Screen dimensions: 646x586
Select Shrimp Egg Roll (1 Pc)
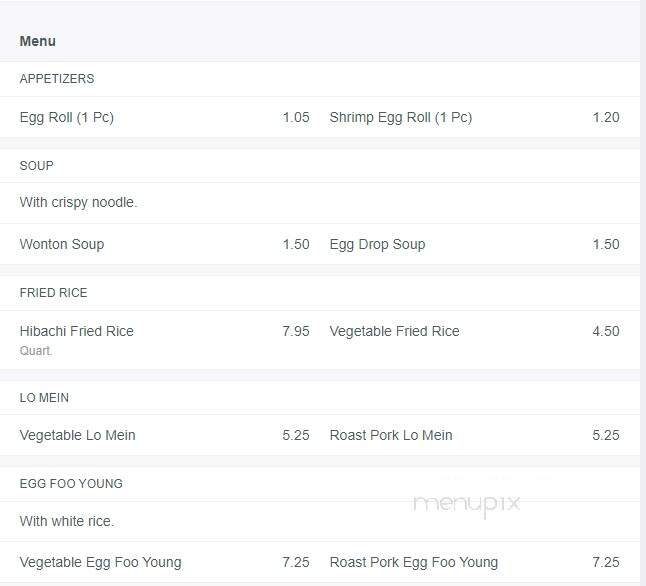[400, 117]
